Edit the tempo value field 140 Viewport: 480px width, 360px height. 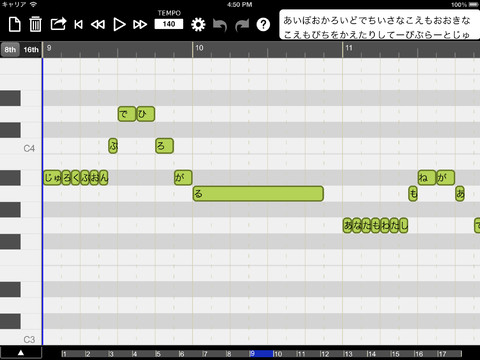click(x=169, y=24)
